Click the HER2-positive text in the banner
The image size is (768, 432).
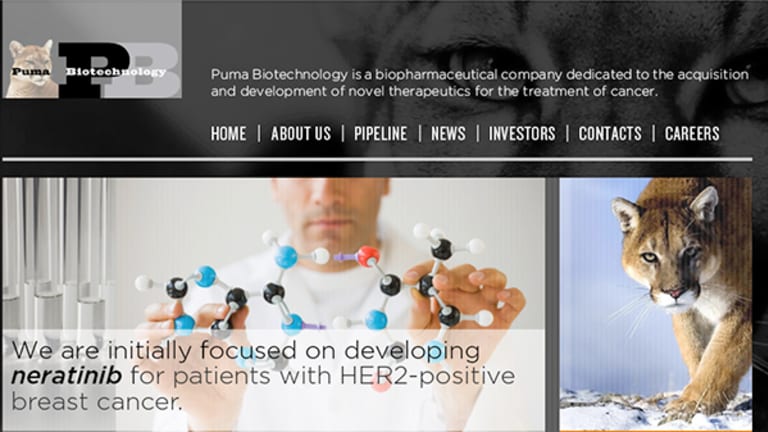[x=427, y=376]
